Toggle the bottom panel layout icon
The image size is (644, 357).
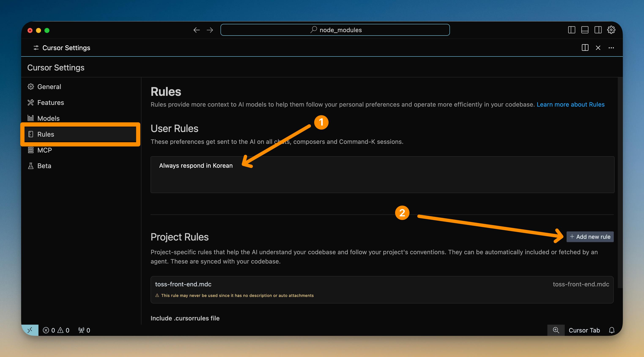pos(585,30)
